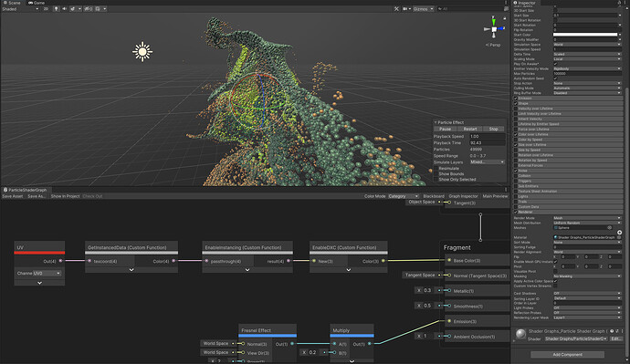The image size is (630, 364).
Task: Open UV node Channel UV0 dropdown
Action: 47,274
